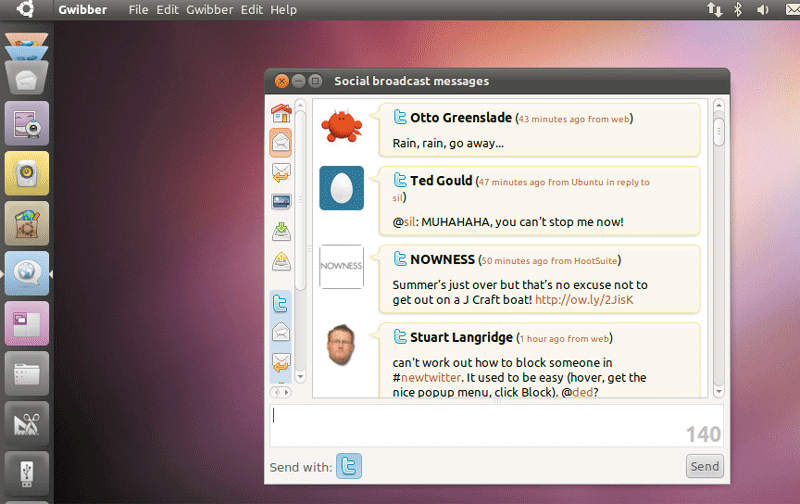
Task: Toggle Twitter account next to Send with
Action: 348,466
